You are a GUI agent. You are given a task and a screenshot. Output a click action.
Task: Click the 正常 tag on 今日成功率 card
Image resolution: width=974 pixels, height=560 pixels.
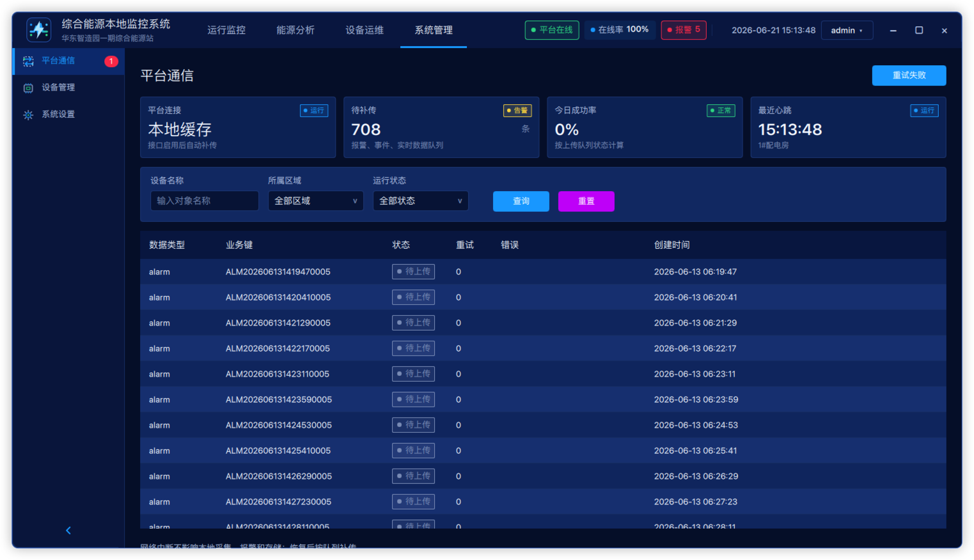coord(721,111)
